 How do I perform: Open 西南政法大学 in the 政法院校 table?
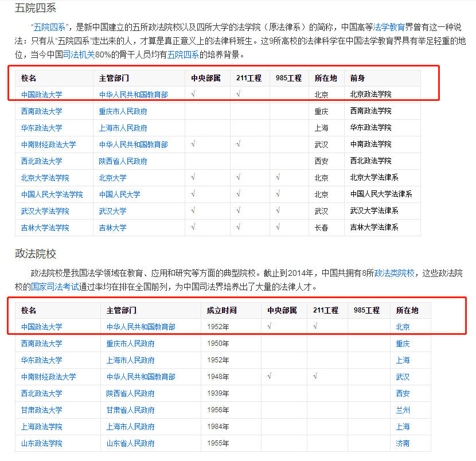point(42,344)
